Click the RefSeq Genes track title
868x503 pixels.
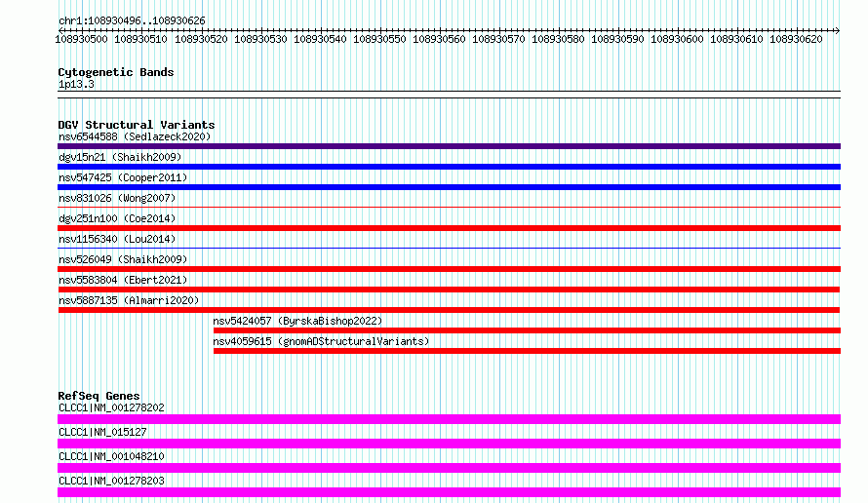coord(99,396)
